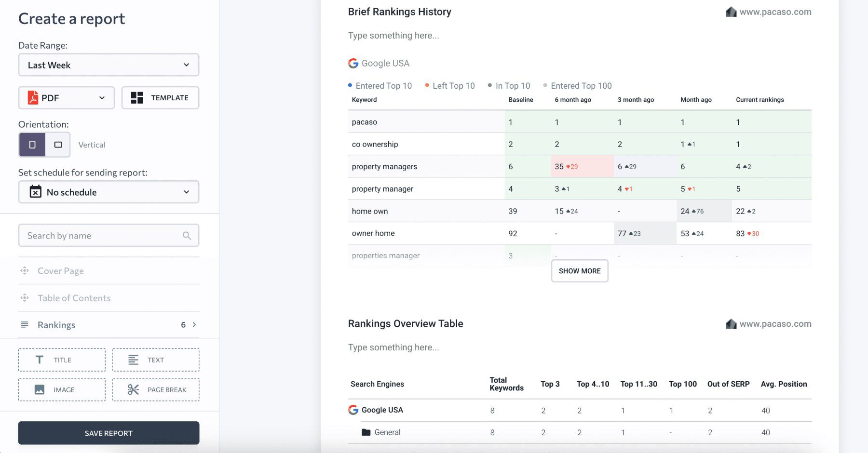Select vertical page orientation
868x453 pixels.
[32, 145]
